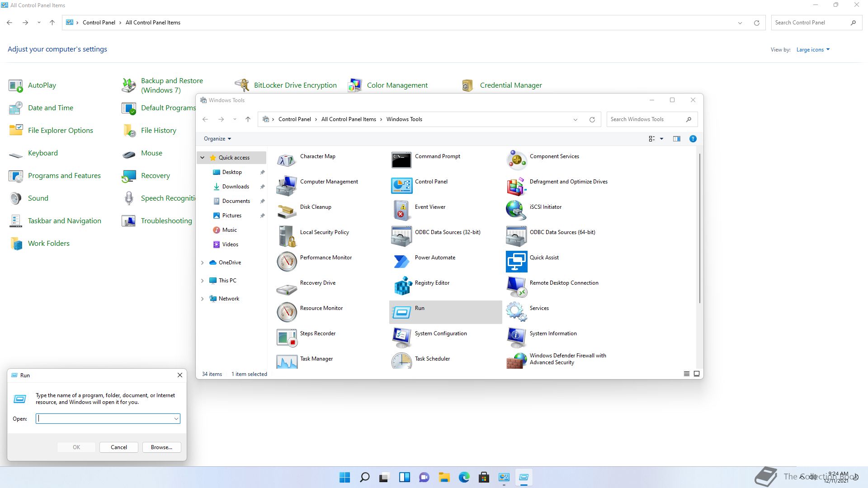868x488 pixels.
Task: Select Music in the navigation pane
Action: coord(229,230)
